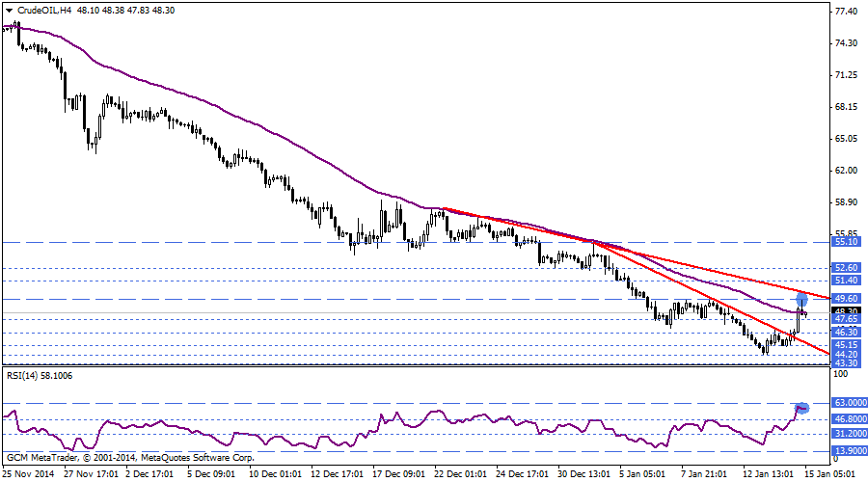Click the 46.30 price level label
Viewport: 868px width, 482px height.
pyautogui.click(x=846, y=333)
